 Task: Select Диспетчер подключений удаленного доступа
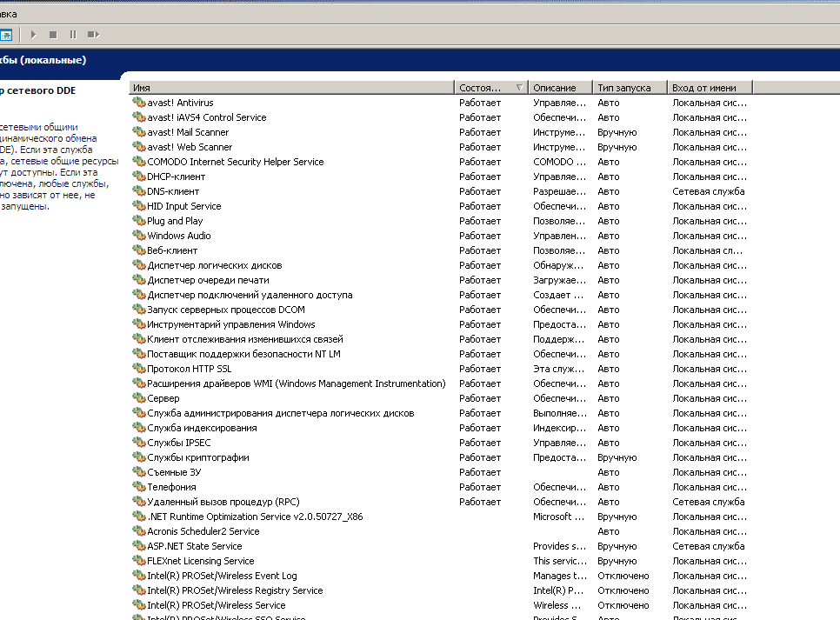point(250,295)
